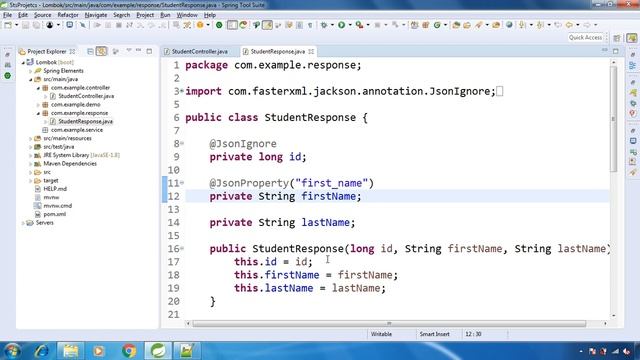Minimize the Project Explorer panel
The width and height of the screenshot is (640, 360).
click(138, 51)
